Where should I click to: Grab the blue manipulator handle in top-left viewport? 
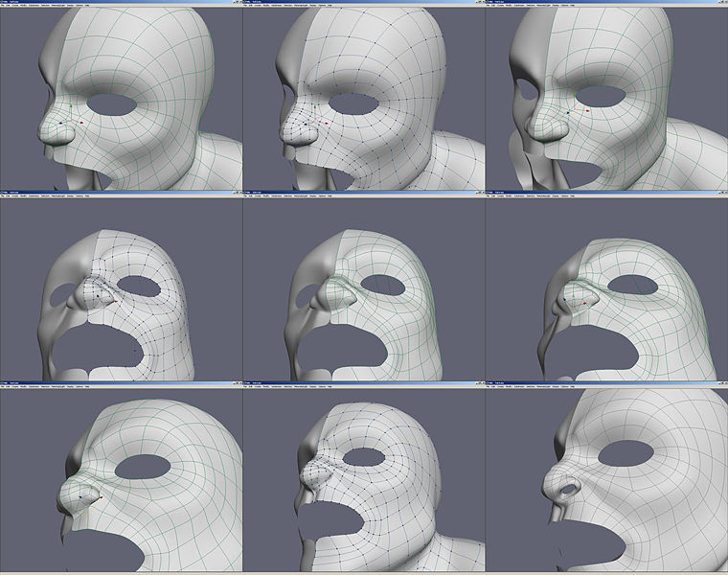click(60, 123)
